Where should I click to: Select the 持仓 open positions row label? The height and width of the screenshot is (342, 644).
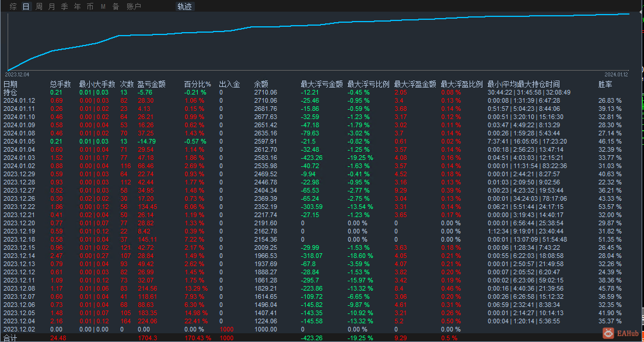click(10, 92)
